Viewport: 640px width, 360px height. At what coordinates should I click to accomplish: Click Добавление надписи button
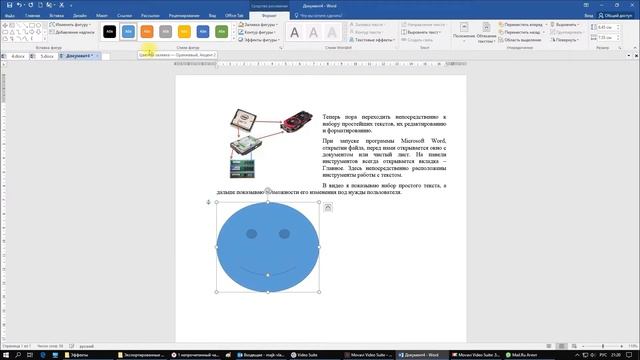click(72, 32)
